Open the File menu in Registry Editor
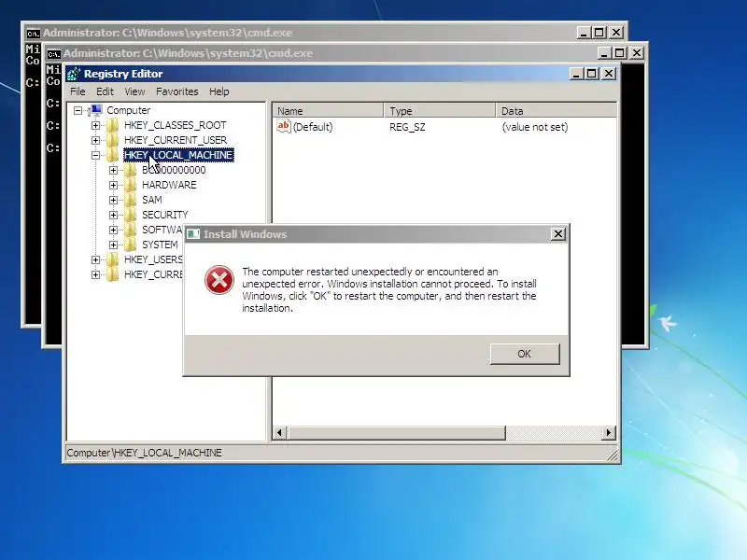The width and height of the screenshot is (747, 560). point(78,91)
